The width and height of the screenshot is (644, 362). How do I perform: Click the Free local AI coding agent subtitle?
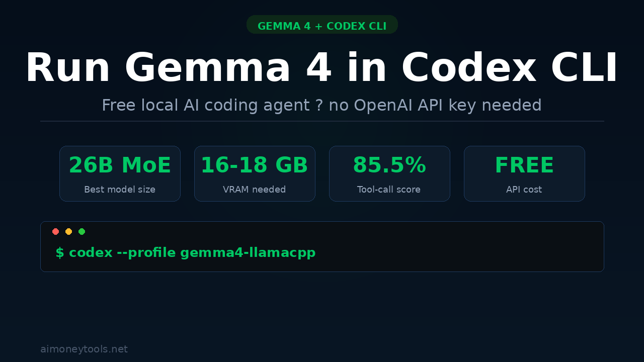pos(321,106)
